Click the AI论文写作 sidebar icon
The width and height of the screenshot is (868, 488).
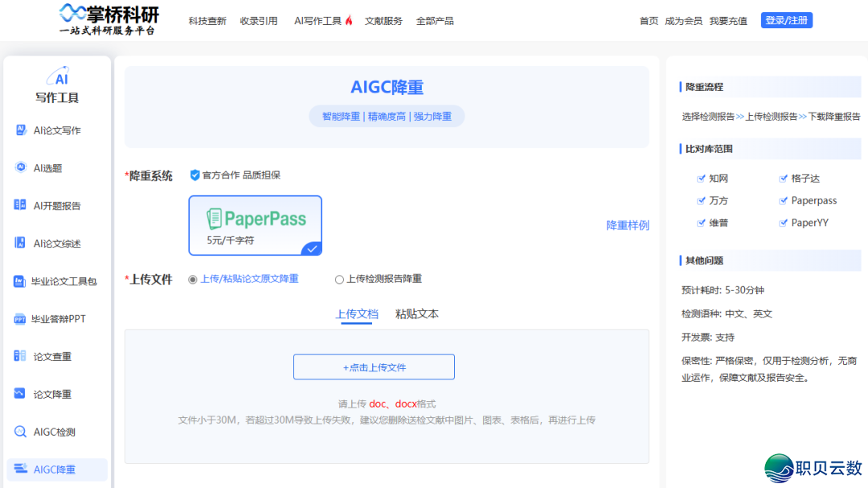pyautogui.click(x=21, y=130)
